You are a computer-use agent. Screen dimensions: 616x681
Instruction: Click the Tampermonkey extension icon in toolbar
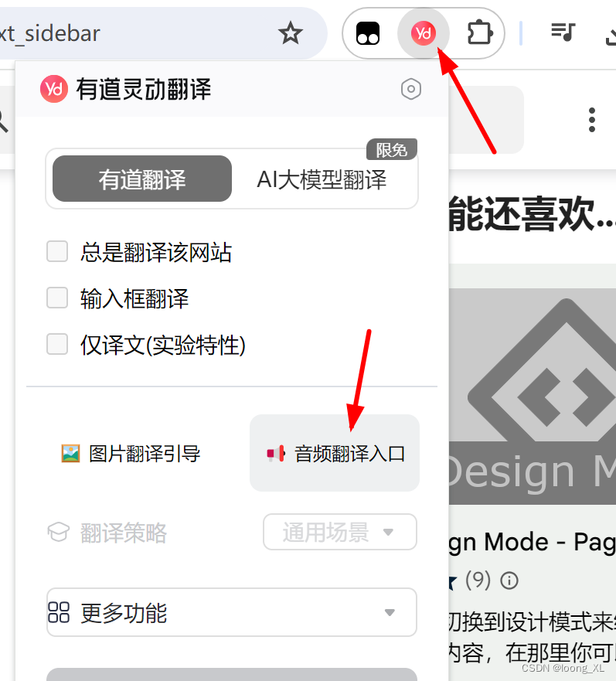(x=368, y=33)
